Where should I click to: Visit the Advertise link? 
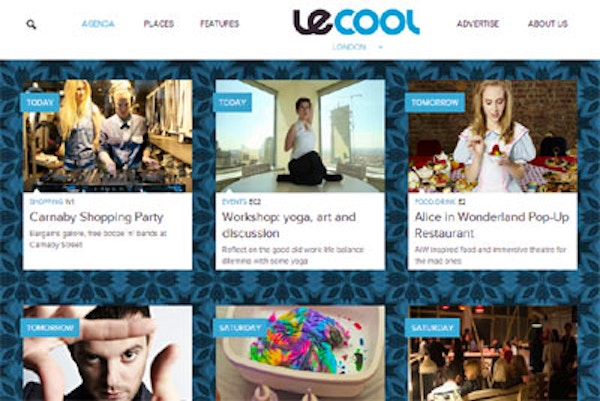click(x=478, y=24)
